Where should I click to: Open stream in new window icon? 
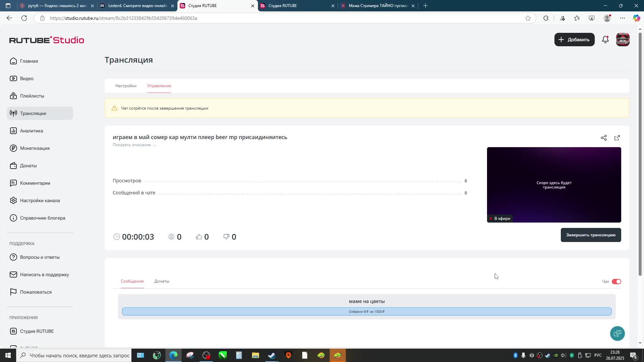(617, 138)
